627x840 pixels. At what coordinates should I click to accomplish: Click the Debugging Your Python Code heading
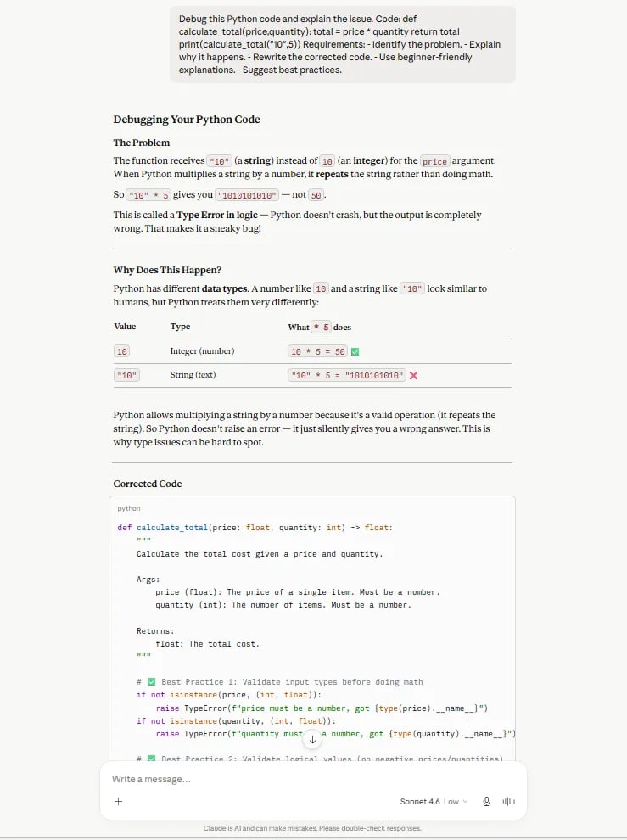coord(187,120)
